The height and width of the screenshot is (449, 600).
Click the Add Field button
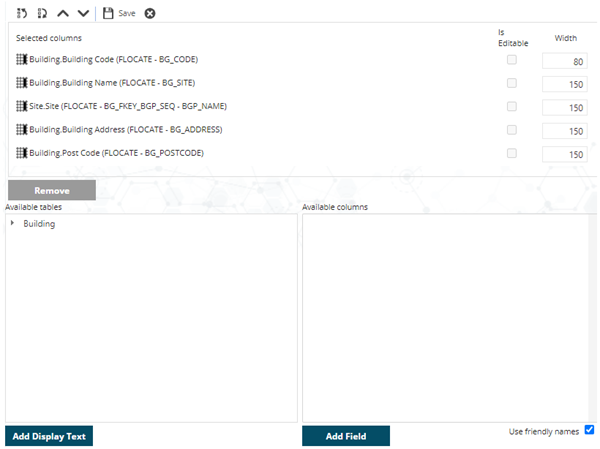tap(345, 436)
